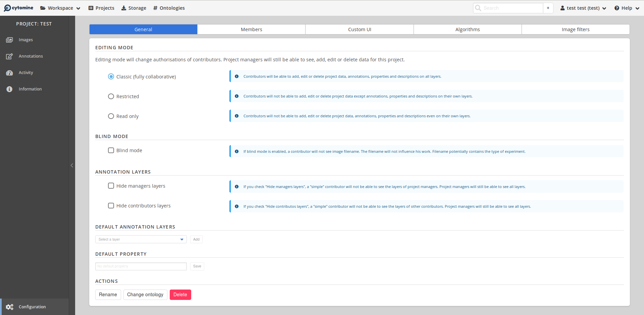Open the Configuration settings

pos(32,307)
